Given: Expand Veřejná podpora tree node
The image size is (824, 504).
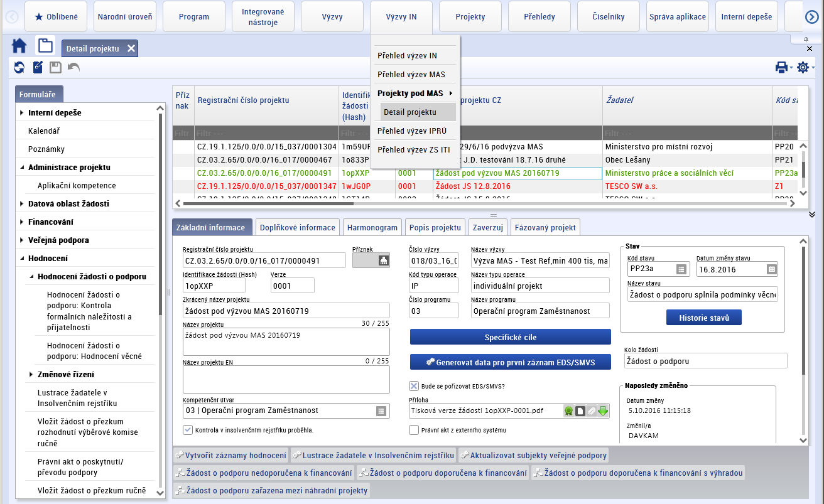Looking at the screenshot, I should pyautogui.click(x=22, y=240).
